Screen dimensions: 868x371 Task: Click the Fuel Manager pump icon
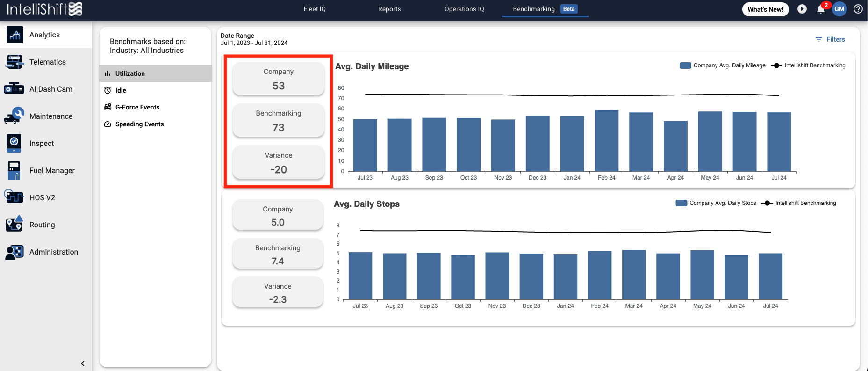point(14,170)
